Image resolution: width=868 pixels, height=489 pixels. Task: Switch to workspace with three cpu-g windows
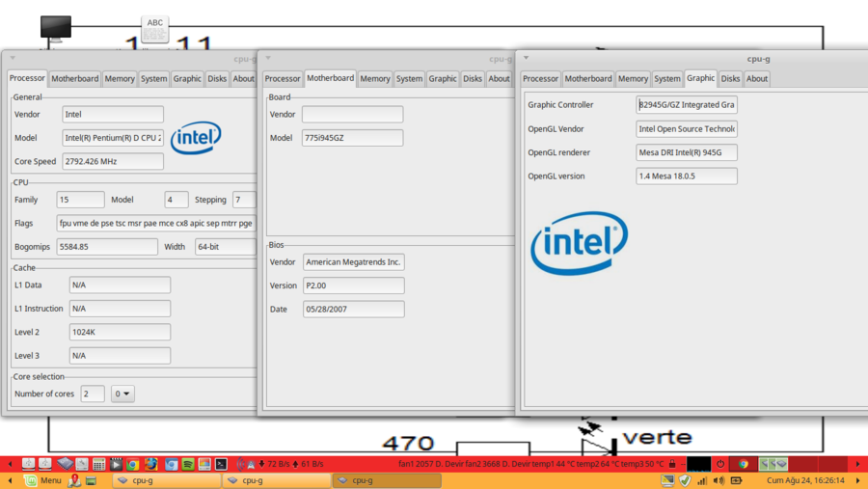click(773, 464)
